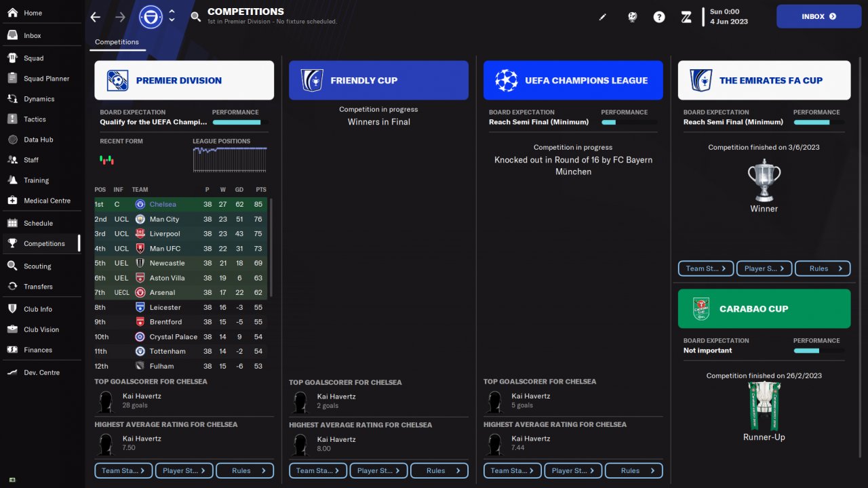Open Team Stats under Premier Division
This screenshot has height=488, width=868.
(123, 470)
